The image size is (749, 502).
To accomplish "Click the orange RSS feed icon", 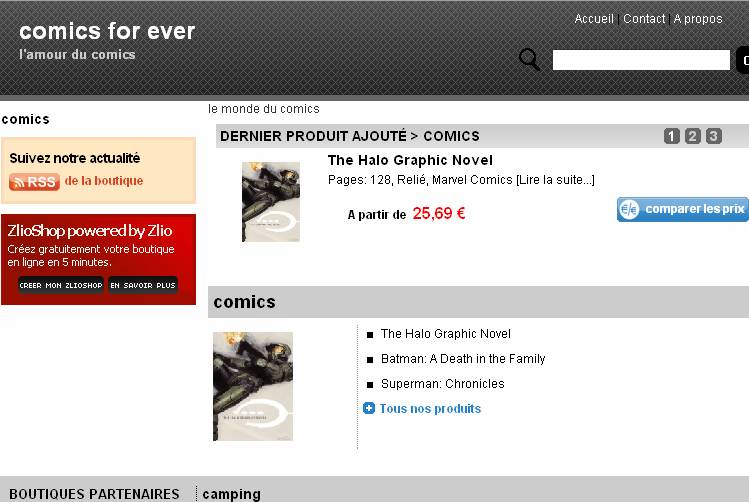I will (34, 182).
